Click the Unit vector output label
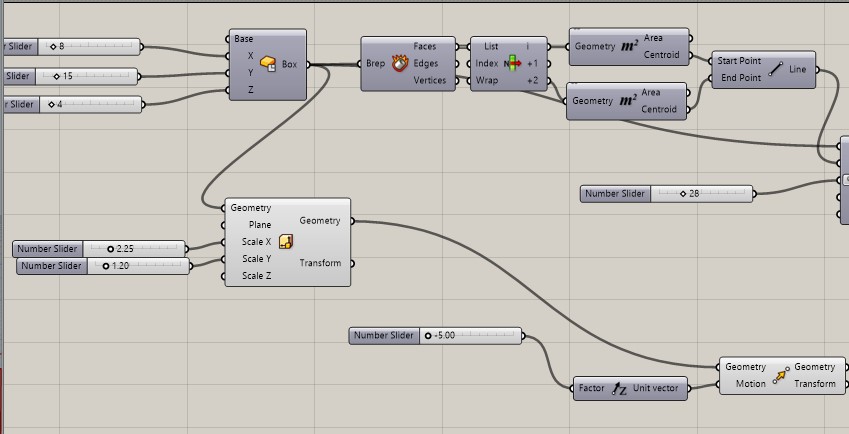The width and height of the screenshot is (849, 434). pos(655,388)
